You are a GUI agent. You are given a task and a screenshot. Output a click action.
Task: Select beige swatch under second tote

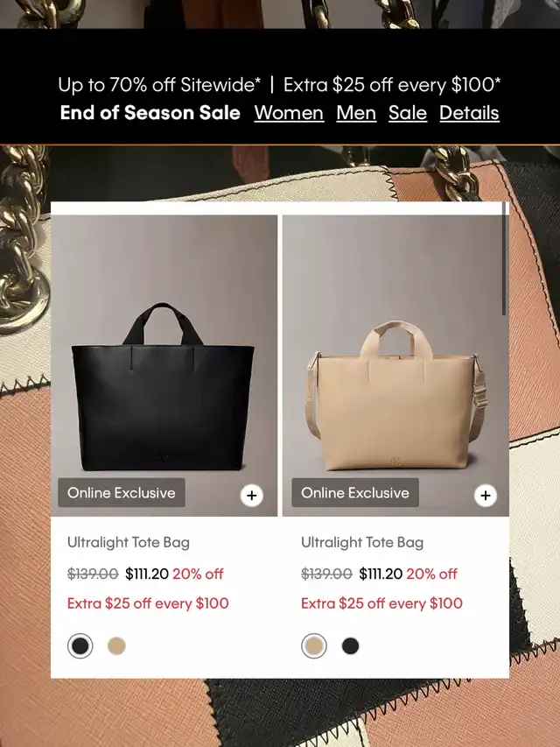click(314, 646)
